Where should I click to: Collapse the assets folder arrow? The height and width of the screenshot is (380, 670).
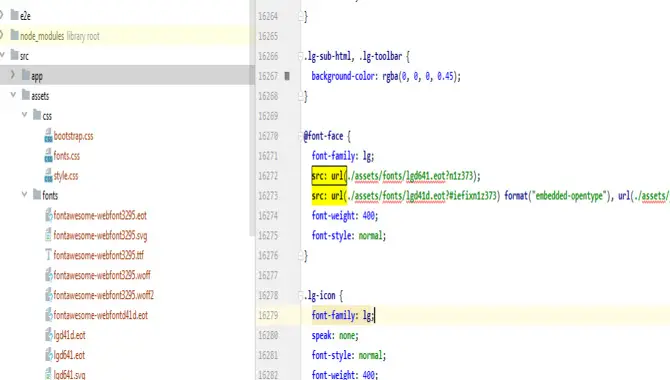click(13, 95)
